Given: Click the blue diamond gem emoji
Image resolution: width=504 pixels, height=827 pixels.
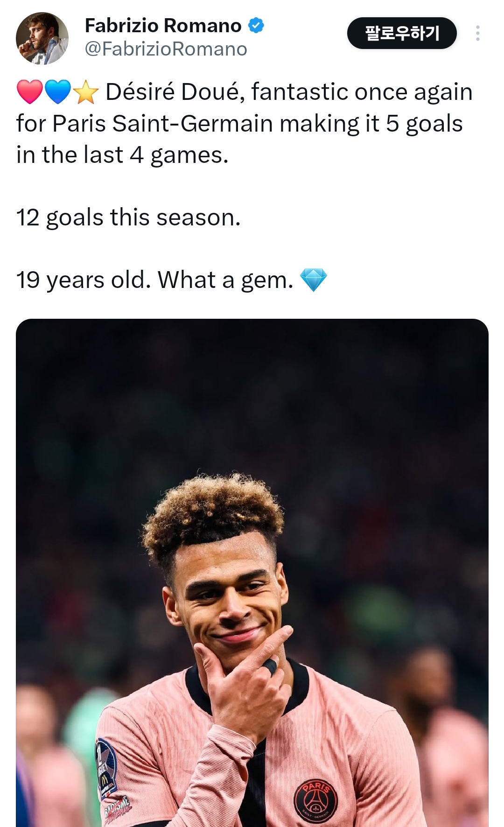Looking at the screenshot, I should pyautogui.click(x=313, y=280).
